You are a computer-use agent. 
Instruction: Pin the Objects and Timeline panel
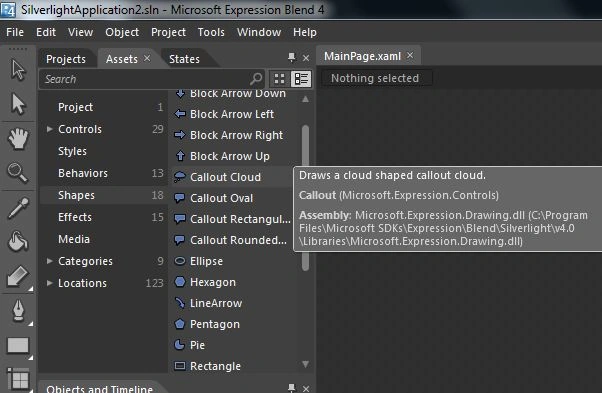(x=291, y=388)
